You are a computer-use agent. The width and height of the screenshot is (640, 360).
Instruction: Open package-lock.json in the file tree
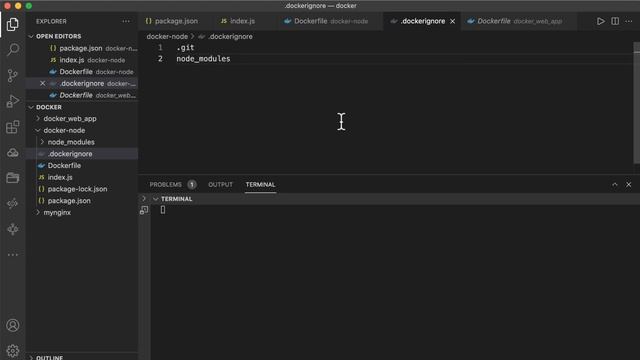[x=82, y=189]
